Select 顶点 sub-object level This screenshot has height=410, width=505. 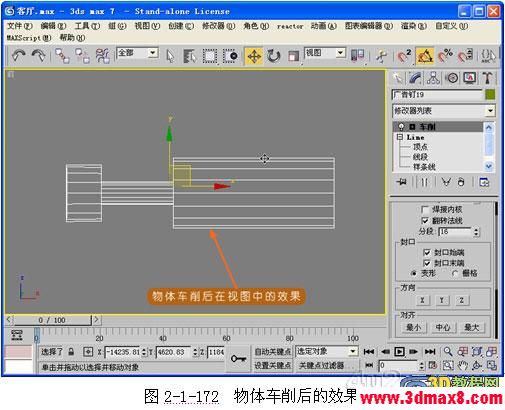point(420,147)
